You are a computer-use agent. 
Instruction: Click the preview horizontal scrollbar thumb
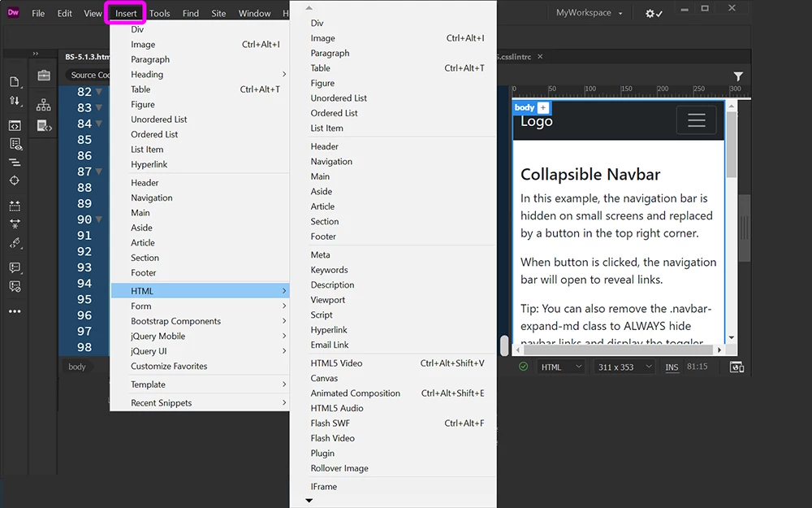click(x=617, y=350)
